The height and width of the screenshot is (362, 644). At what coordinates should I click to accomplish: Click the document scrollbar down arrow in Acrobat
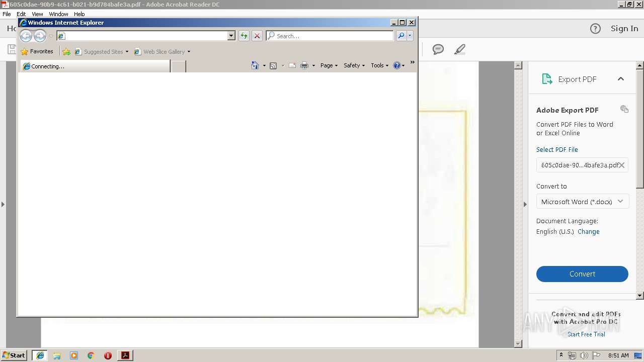pos(518,344)
